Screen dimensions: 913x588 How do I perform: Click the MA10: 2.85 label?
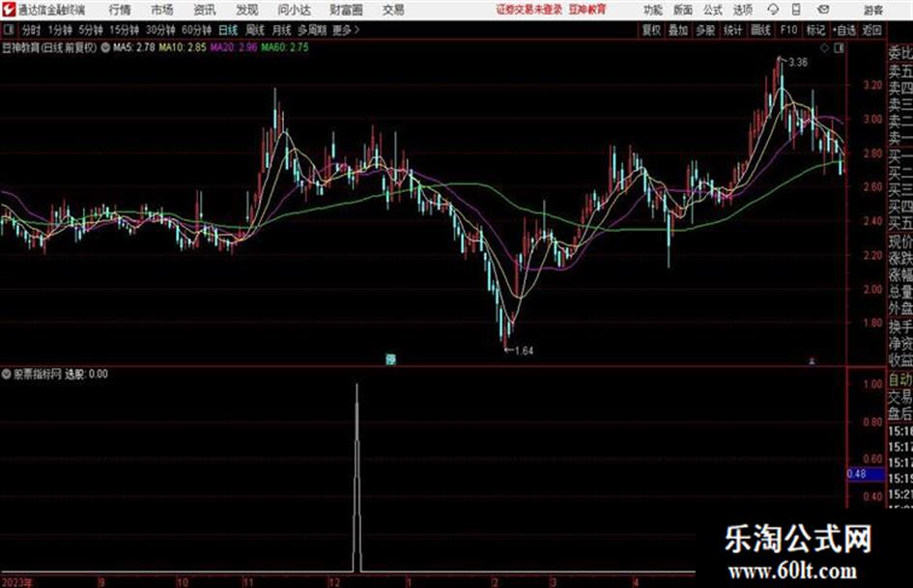pos(183,47)
